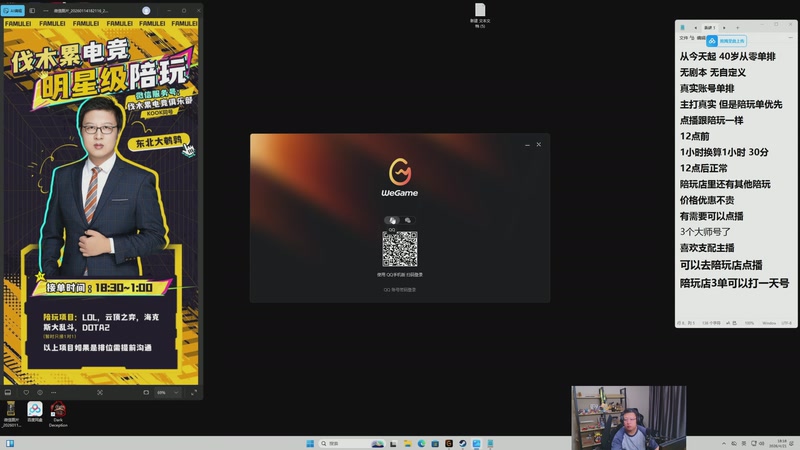Open the new text document on desktop

[x=480, y=15]
